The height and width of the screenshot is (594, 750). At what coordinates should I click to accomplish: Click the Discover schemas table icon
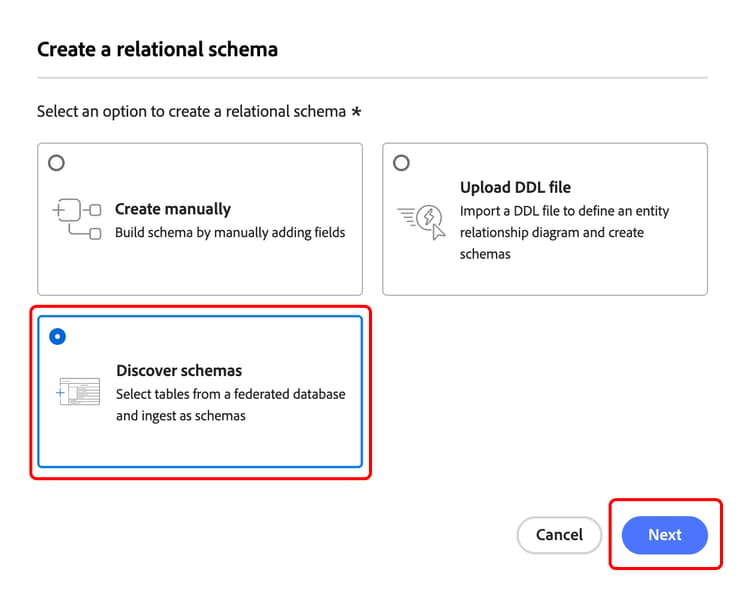click(x=78, y=392)
